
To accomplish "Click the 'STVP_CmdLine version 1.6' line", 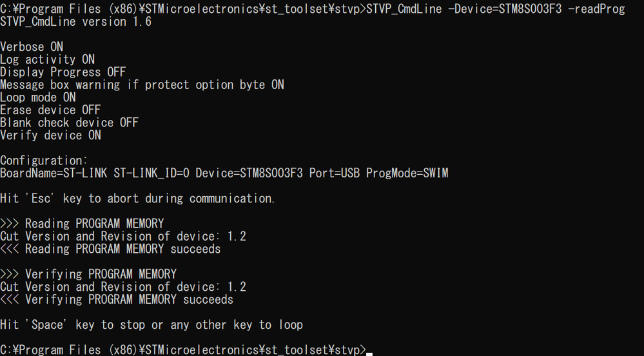I will pos(76,22).
